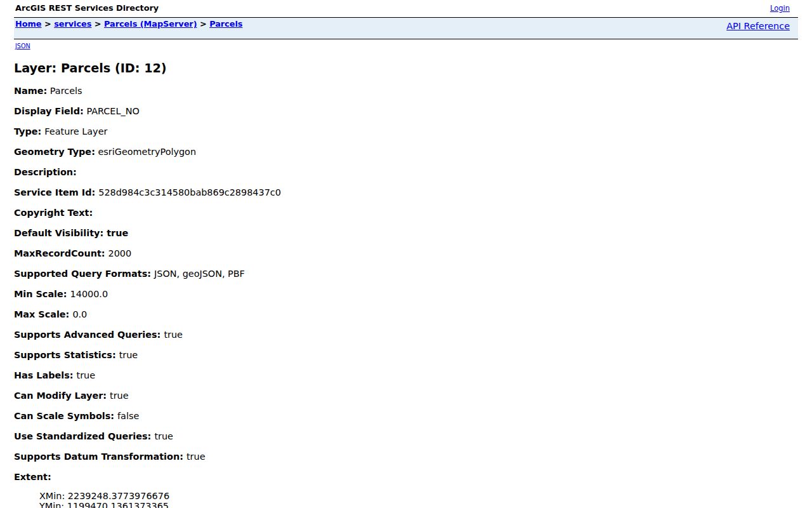The height and width of the screenshot is (508, 812).
Task: Click the underlined Parcels breadcrumb link
Action: (x=226, y=24)
